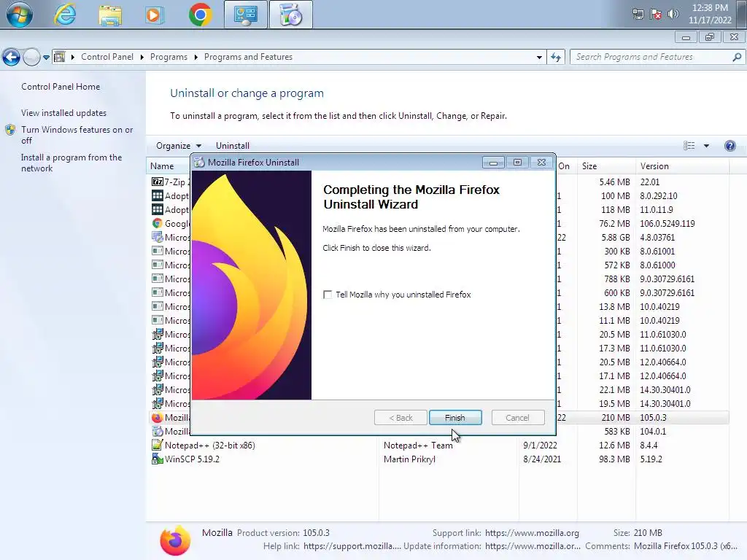The width and height of the screenshot is (747, 560).
Task: Open Control Panel Home link
Action: (61, 87)
